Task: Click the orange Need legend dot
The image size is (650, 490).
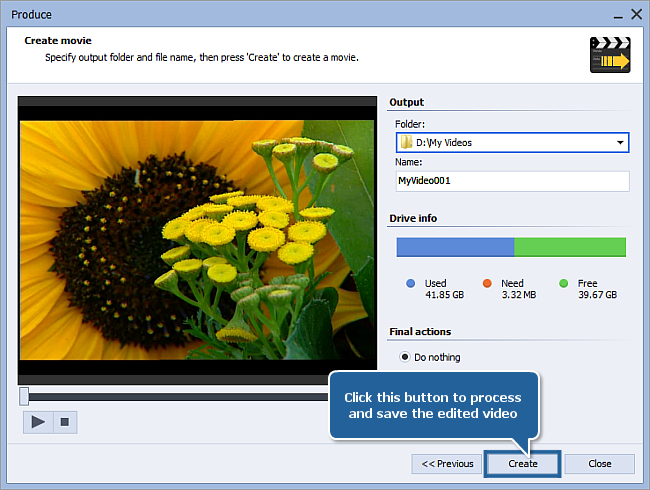Action: point(487,283)
